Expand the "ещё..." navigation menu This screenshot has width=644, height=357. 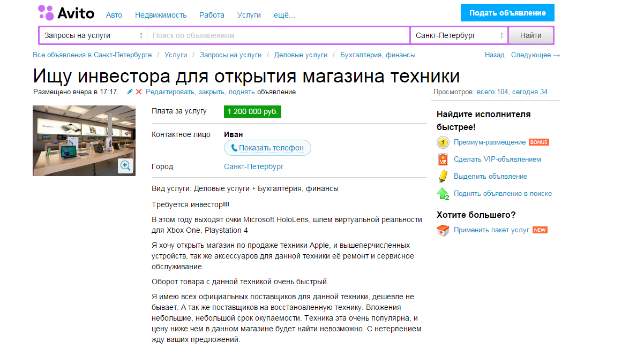[284, 15]
